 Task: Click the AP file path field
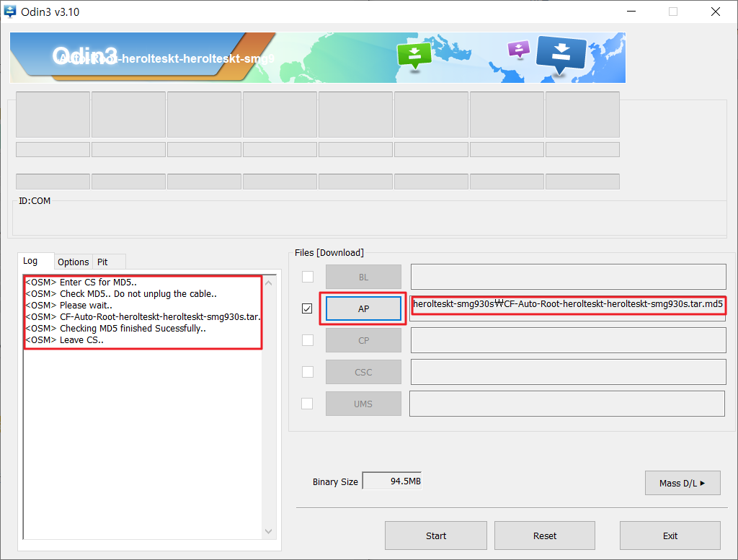(568, 308)
